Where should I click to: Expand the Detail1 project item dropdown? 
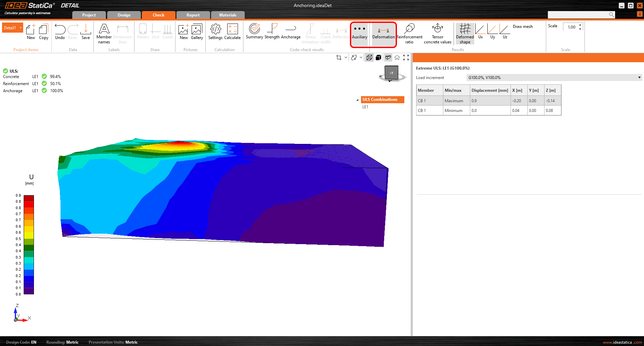pos(21,28)
